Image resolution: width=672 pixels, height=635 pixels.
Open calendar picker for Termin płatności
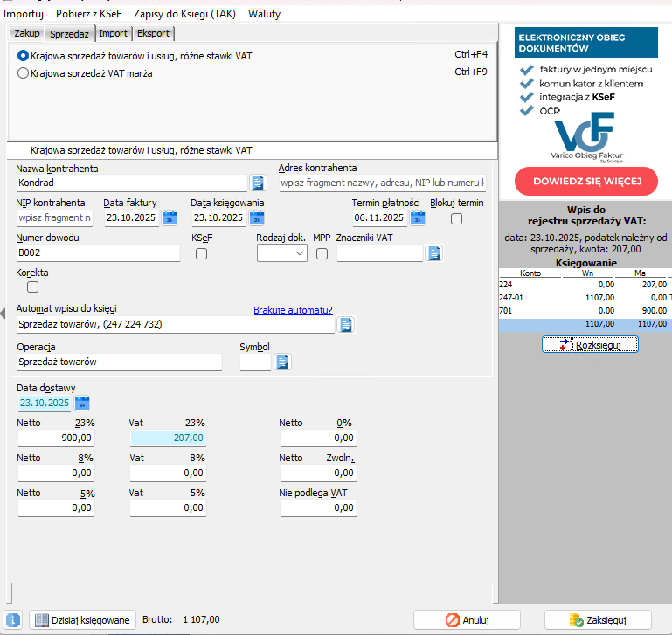coord(418,217)
